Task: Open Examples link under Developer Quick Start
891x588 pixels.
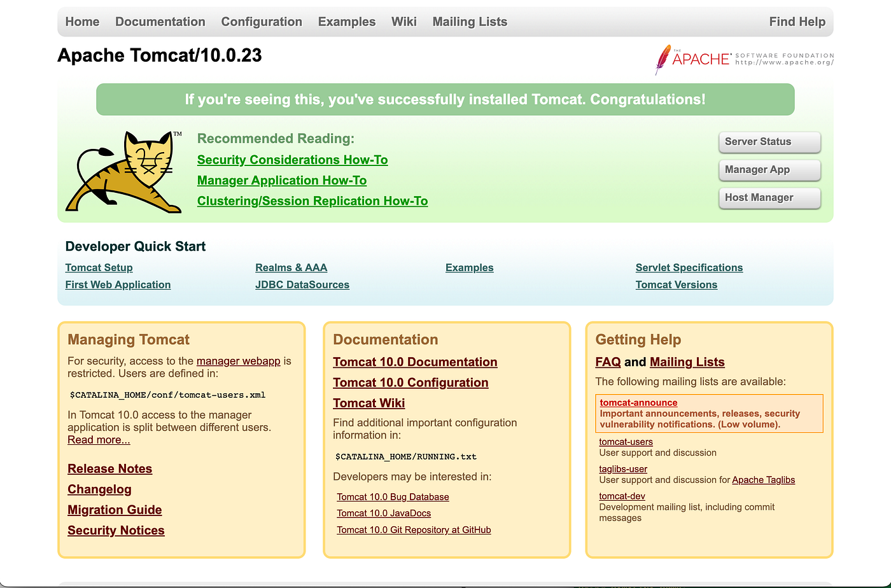Action: (470, 268)
